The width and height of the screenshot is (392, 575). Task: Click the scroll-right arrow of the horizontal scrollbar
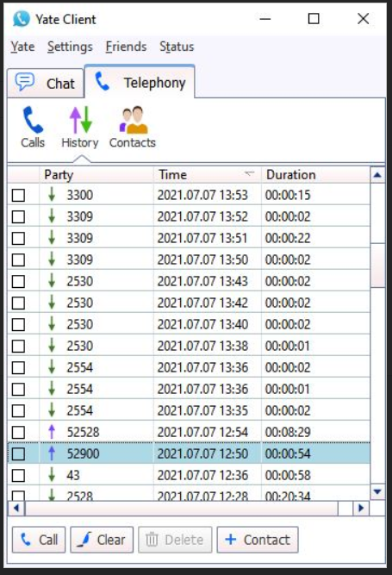point(361,509)
